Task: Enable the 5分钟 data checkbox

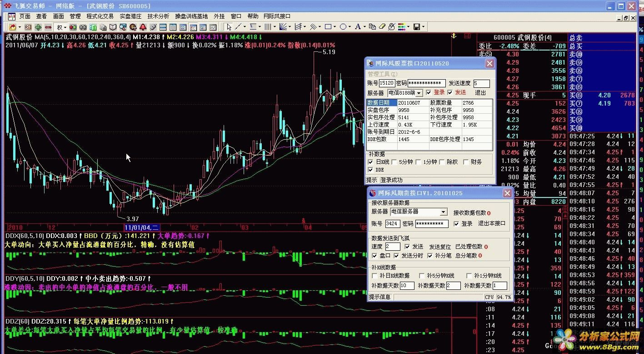Action: [x=394, y=162]
